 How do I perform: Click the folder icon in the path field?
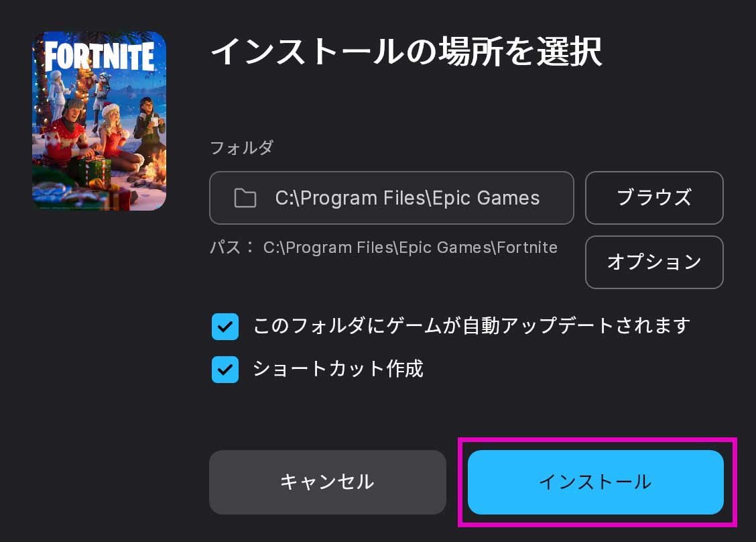pyautogui.click(x=245, y=198)
